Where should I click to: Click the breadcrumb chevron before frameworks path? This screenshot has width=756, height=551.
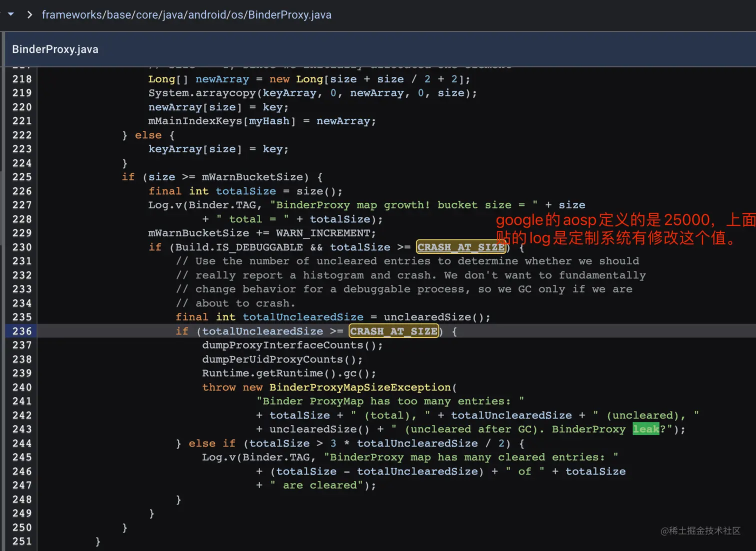[x=29, y=14]
